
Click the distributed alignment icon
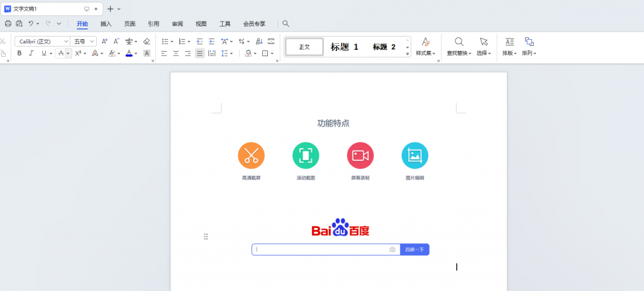pos(211,53)
